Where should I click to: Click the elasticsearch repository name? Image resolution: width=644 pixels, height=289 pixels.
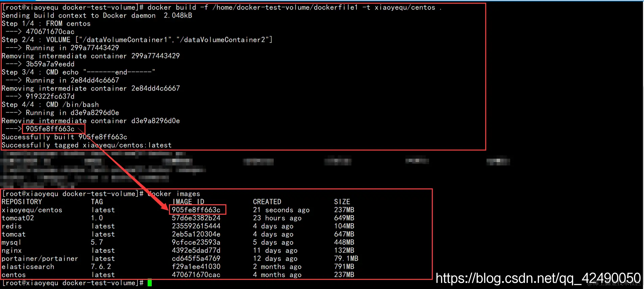point(28,267)
